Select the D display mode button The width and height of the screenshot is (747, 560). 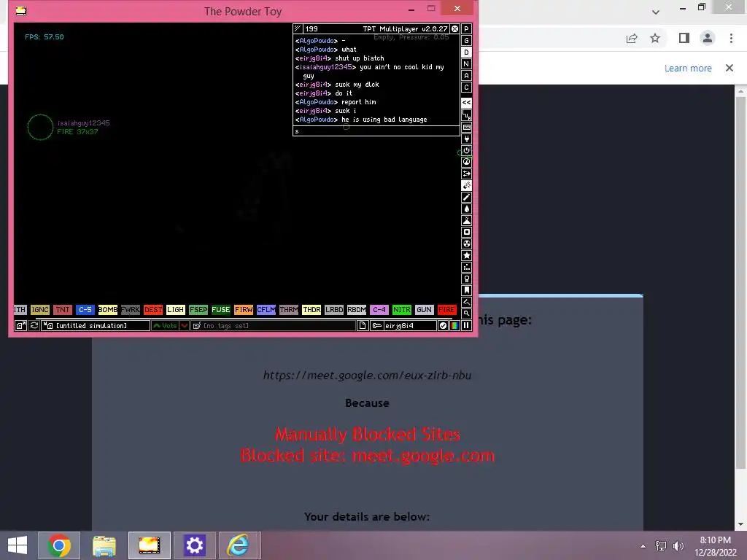(x=466, y=52)
